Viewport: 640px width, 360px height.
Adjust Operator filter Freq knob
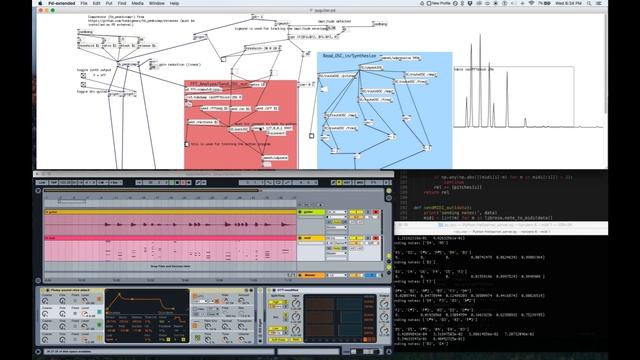click(225, 313)
